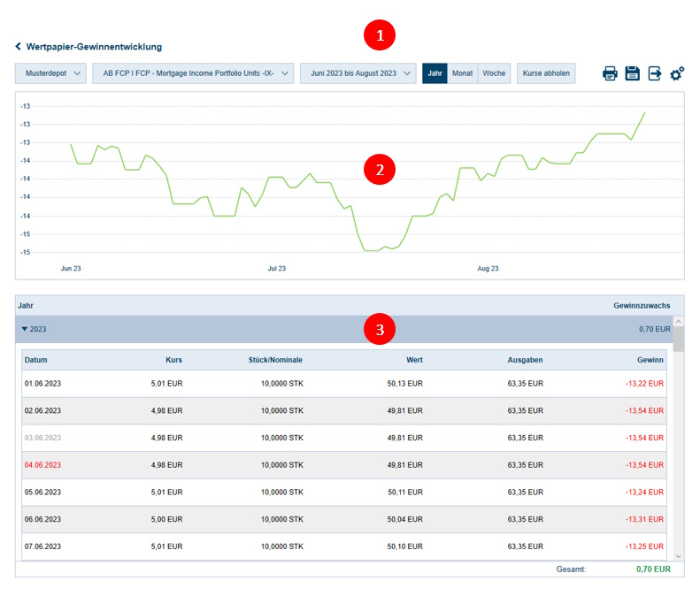Go back using arrow beside Wertpapier-Gewinnentwicklung
Viewport: 700px width, 596px height.
[18, 47]
